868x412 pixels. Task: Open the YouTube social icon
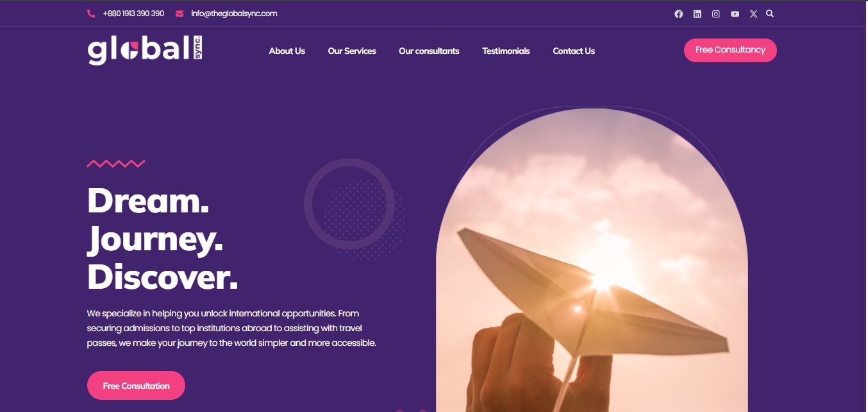(735, 13)
